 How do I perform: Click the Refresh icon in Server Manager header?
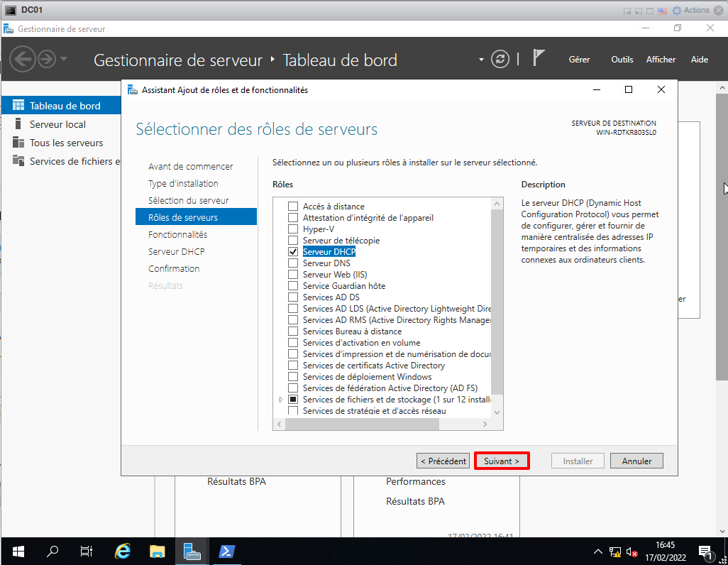[500, 60]
